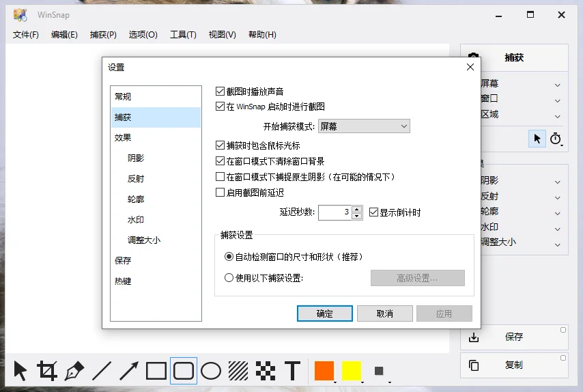
Task: Expand the 屏幕 capture chevron
Action: 557,85
